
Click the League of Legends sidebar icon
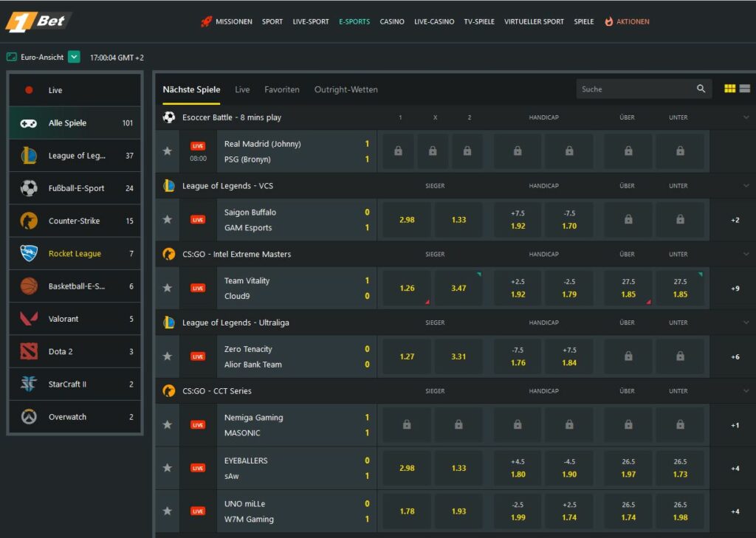coord(29,156)
